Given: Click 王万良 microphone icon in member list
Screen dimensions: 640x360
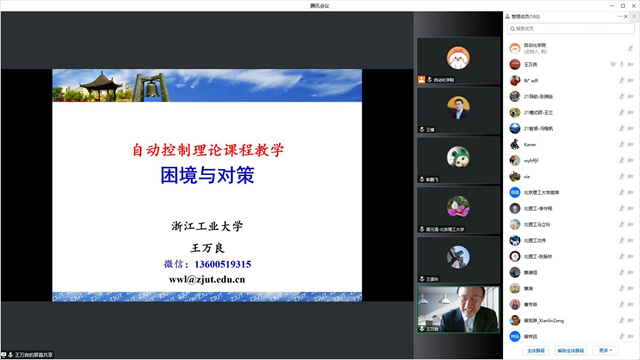Looking at the screenshot, I should click(622, 64).
